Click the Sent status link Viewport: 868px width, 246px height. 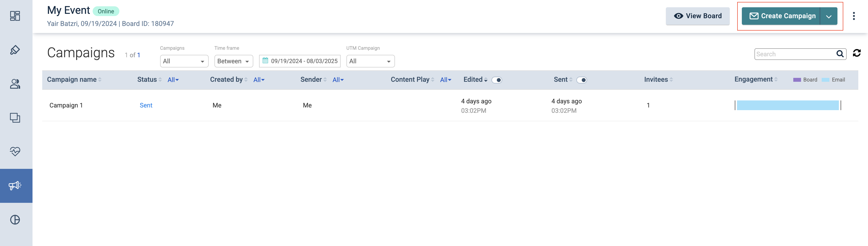(146, 106)
